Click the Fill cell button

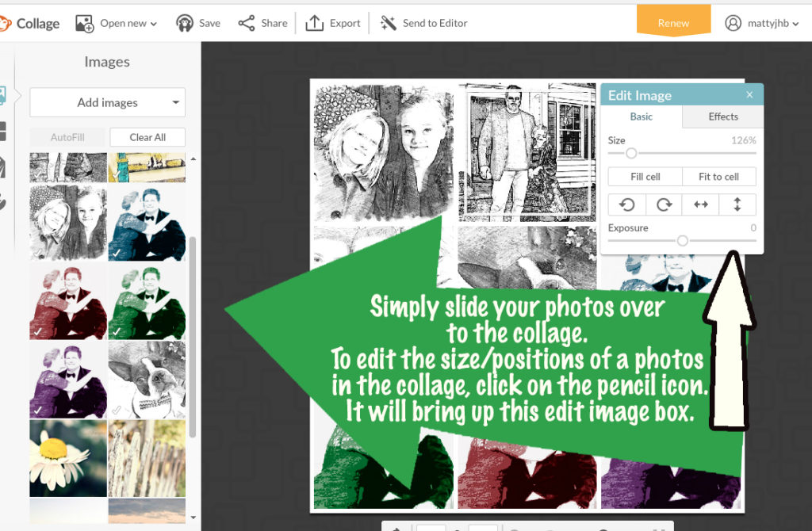tap(645, 177)
